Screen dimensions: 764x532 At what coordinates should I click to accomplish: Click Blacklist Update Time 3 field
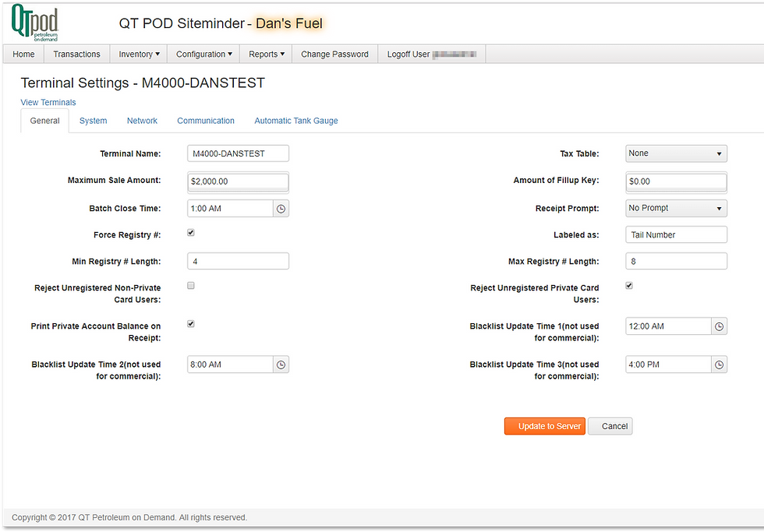tap(668, 365)
